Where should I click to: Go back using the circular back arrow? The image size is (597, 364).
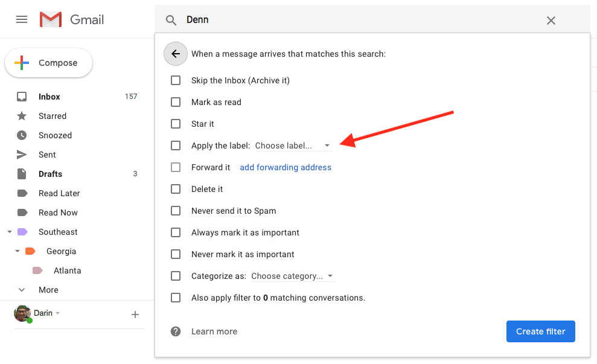coord(175,54)
